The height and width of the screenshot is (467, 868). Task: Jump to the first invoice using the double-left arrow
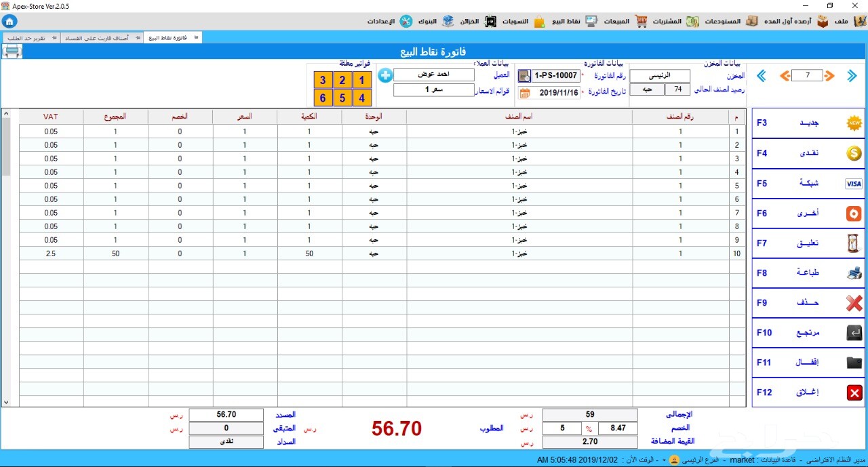[762, 76]
